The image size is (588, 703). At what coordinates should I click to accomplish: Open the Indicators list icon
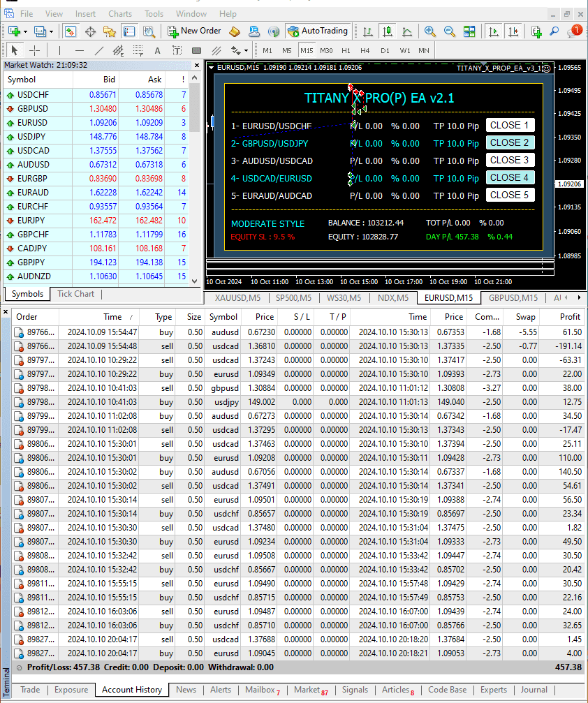536,31
